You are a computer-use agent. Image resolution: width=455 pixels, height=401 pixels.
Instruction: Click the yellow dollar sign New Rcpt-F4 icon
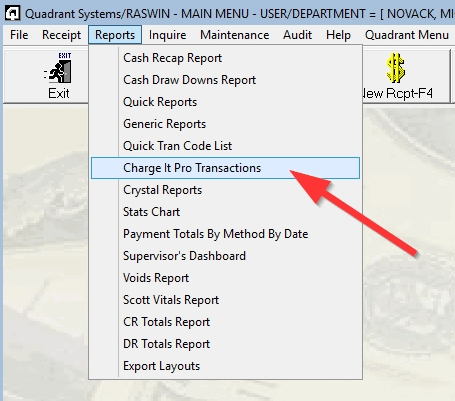(x=396, y=68)
